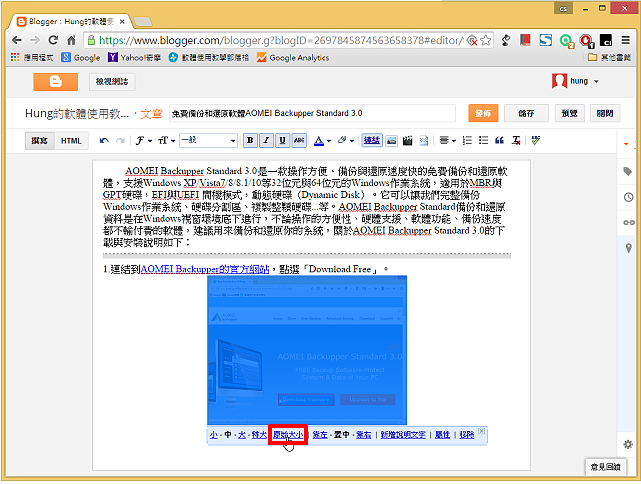This screenshot has height=484, width=641.
Task: Open the paragraph format combo box
Action: point(208,141)
